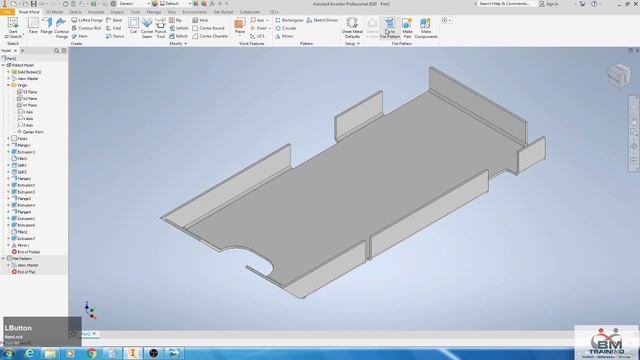This screenshot has width=640, height=360.
Task: Open Sheet Metal Defaults
Action: click(x=352, y=28)
